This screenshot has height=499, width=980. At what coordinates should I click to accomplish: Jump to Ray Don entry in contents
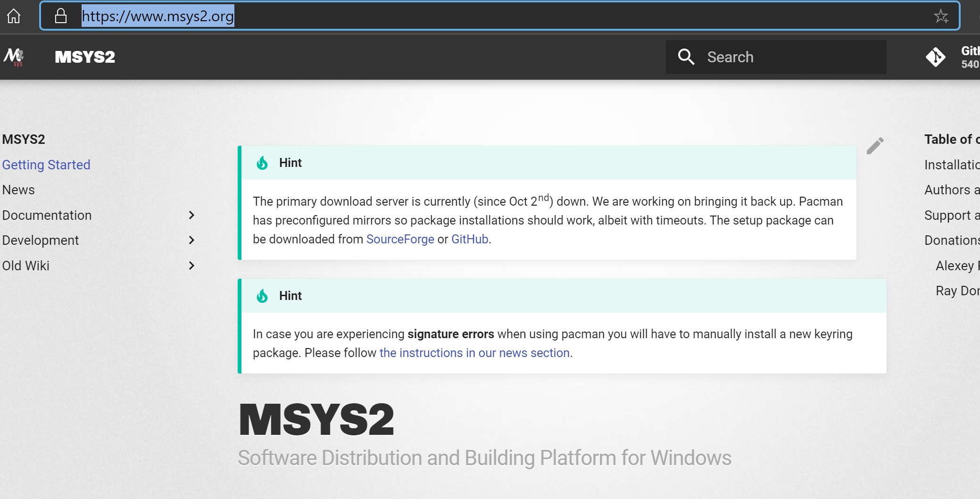click(958, 291)
